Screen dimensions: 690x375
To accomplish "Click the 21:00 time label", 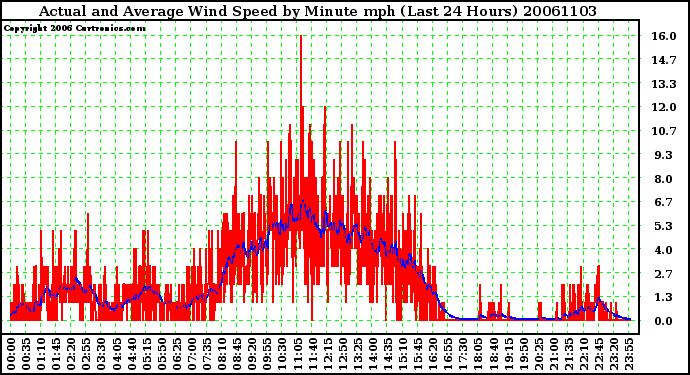I will coord(554,354).
